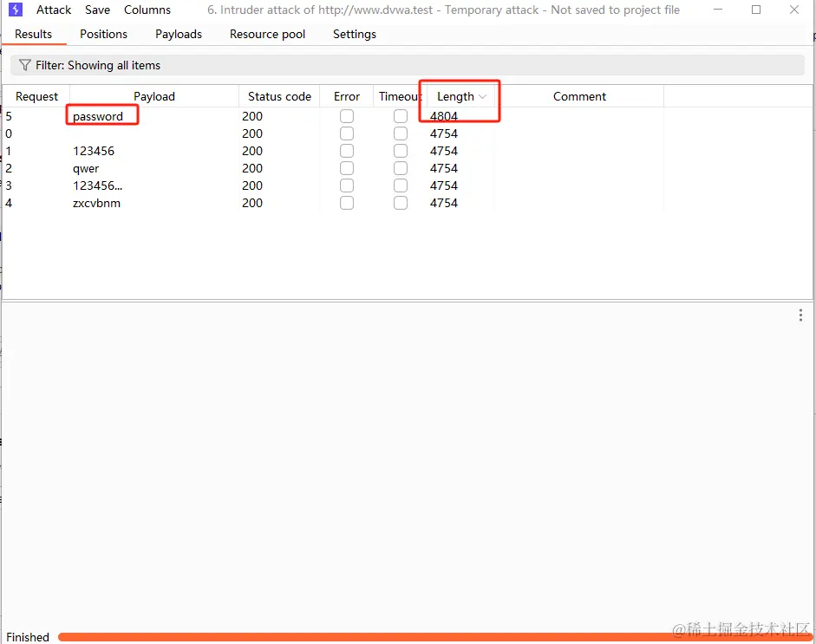
Task: Click the orange attack progress bar
Action: click(435, 637)
